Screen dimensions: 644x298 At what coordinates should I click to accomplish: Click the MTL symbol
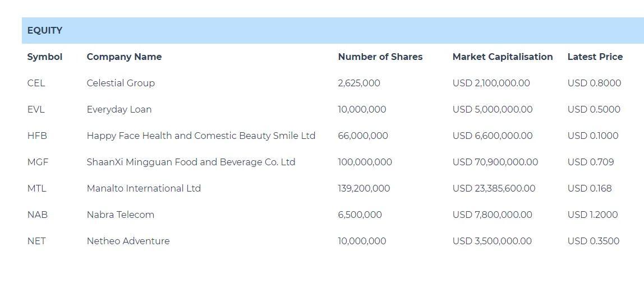point(36,188)
